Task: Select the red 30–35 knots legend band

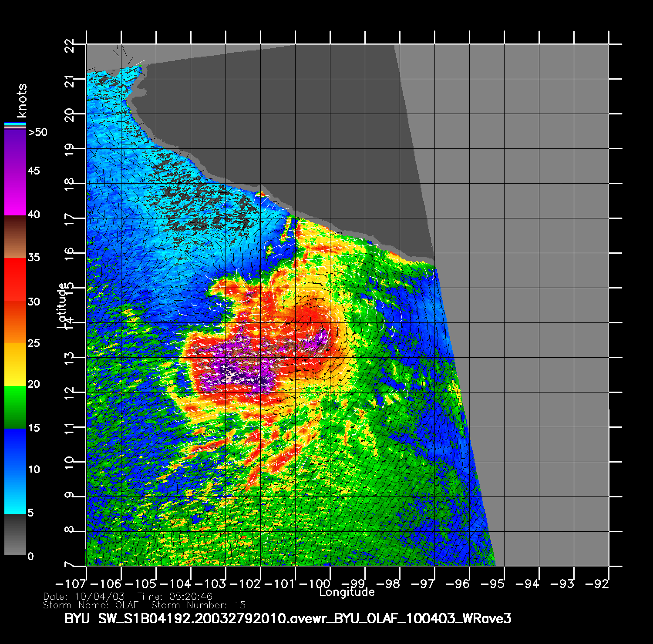Action: (x=15, y=279)
